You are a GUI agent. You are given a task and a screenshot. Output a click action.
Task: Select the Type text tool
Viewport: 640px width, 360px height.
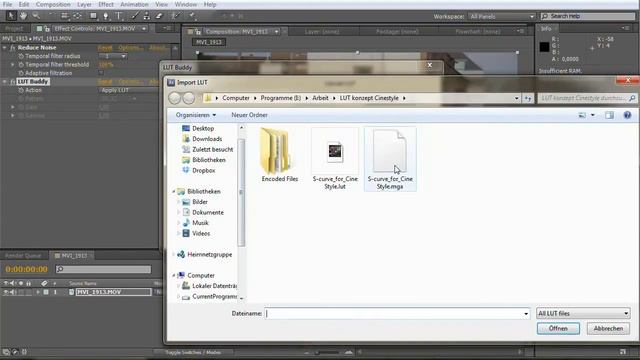click(119, 16)
